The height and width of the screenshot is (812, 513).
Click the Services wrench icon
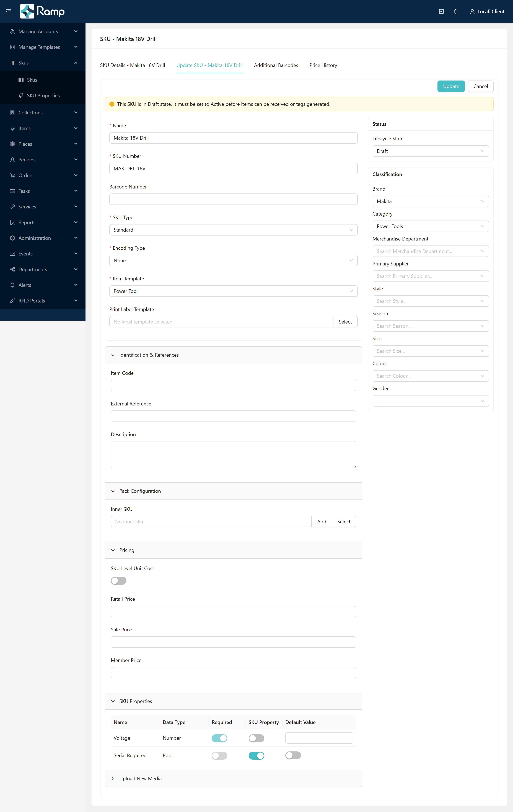point(12,207)
